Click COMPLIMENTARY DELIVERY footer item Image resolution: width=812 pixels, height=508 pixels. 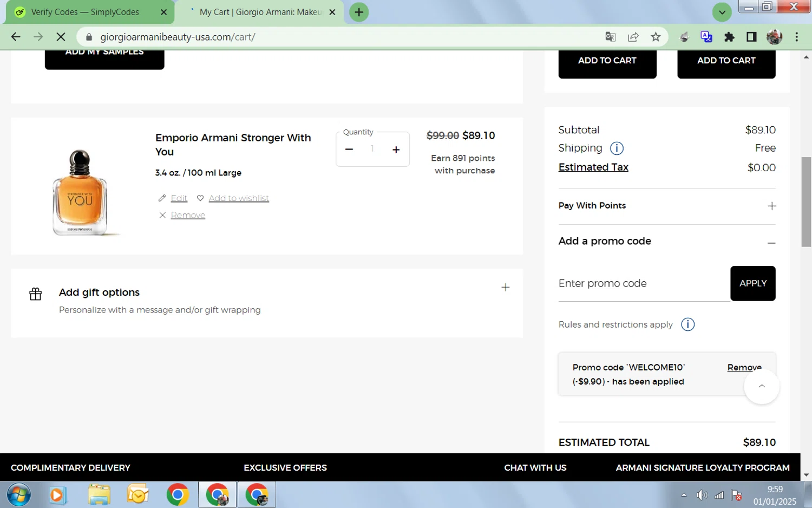pos(70,467)
